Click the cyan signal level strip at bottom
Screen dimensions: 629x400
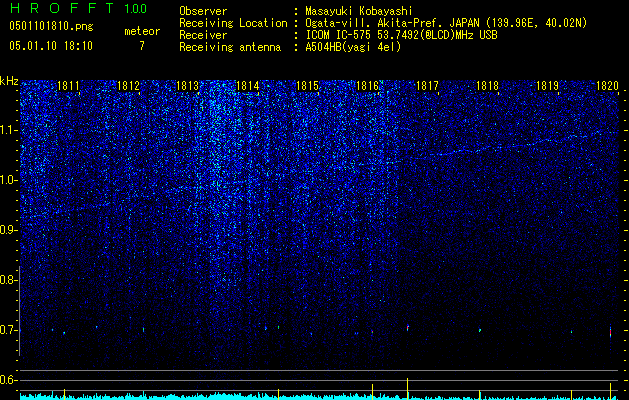(320, 396)
